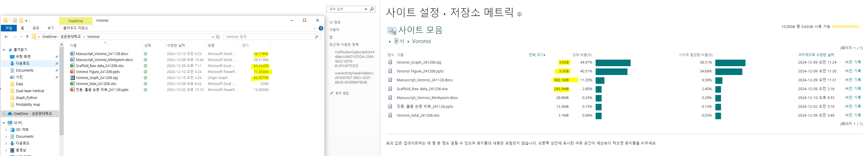
Task: Click the 모두 검색 magnifier icon
Action: tap(372, 9)
